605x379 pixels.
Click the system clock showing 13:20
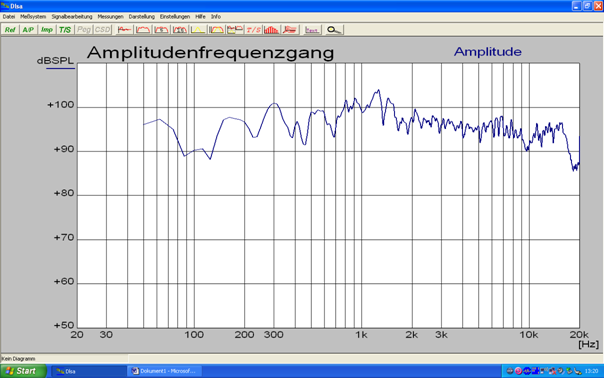[x=591, y=371]
